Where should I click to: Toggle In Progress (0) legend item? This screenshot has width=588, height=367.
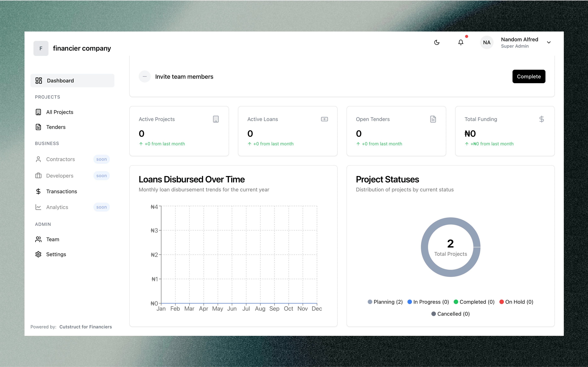point(428,302)
